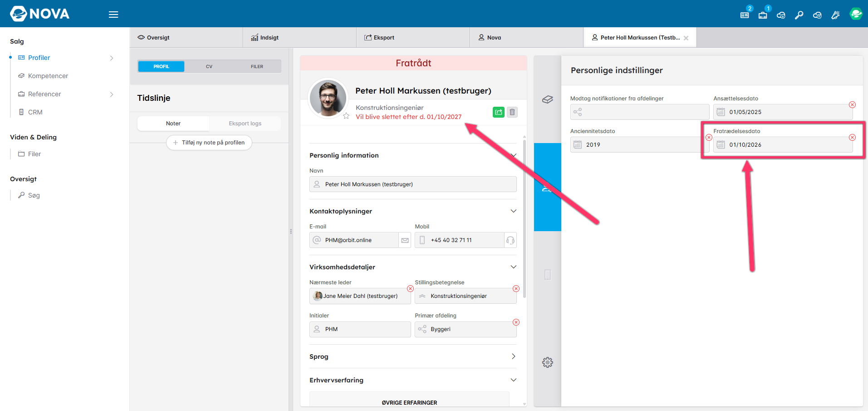Click the trash delete profile icon

[512, 112]
